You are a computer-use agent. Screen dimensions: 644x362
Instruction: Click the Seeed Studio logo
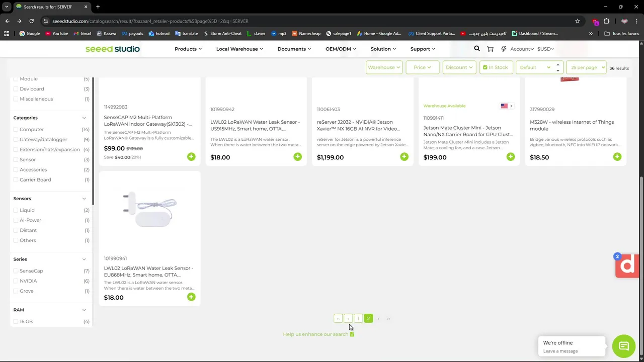pyautogui.click(x=112, y=49)
